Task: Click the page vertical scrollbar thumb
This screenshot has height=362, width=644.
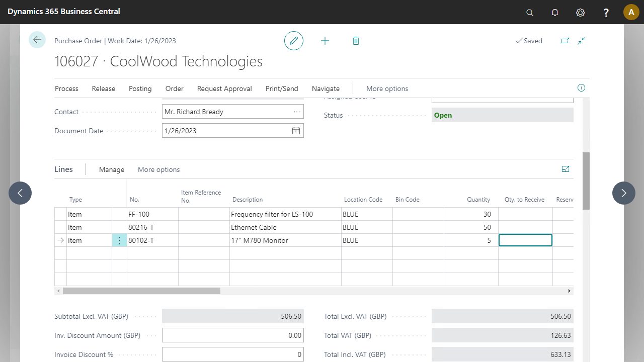Action: pos(586,181)
